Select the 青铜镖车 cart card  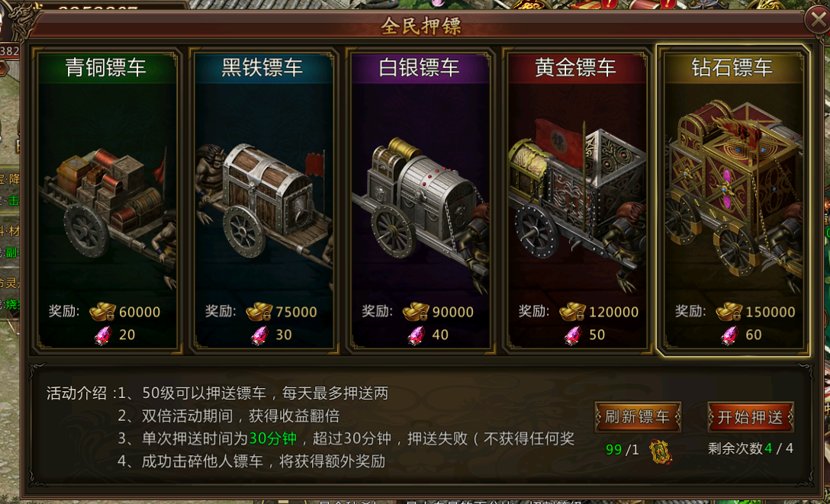click(x=106, y=201)
